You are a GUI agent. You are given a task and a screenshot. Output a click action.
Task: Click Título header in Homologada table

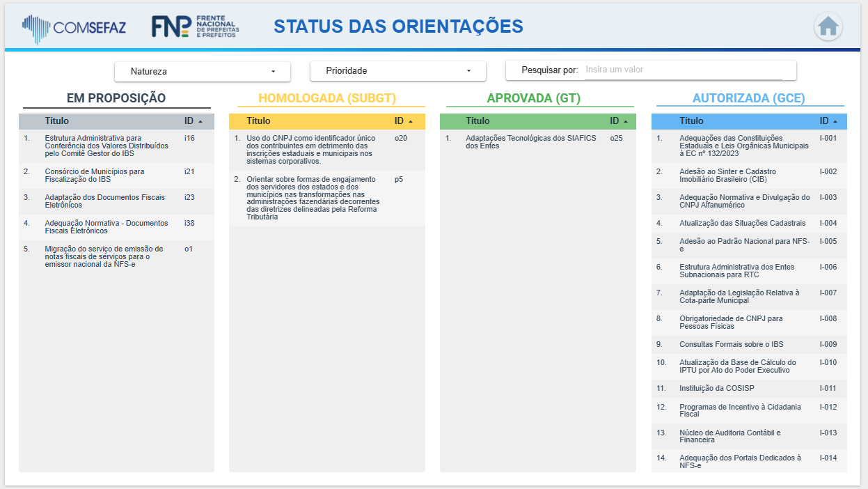click(x=258, y=121)
